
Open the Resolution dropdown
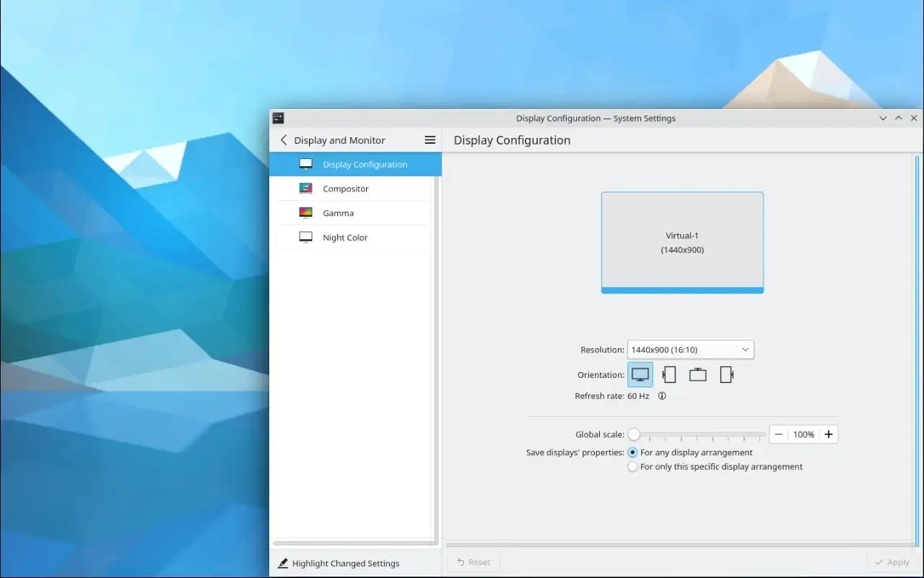(x=691, y=350)
